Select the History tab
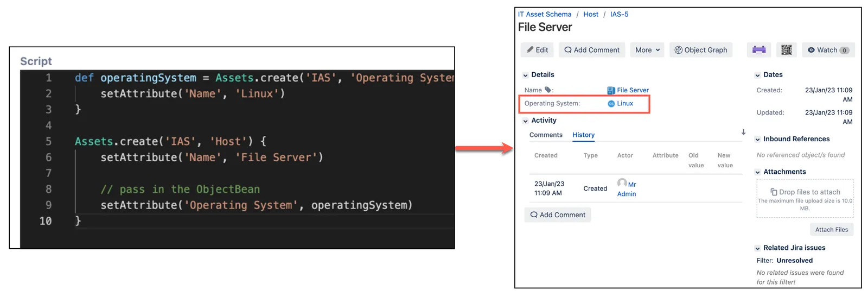868x296 pixels. [583, 135]
